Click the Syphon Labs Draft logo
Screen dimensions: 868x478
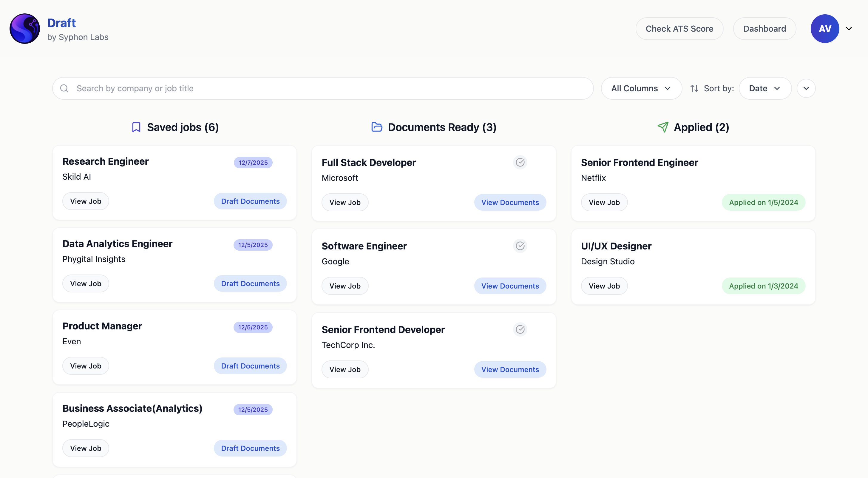tap(24, 29)
